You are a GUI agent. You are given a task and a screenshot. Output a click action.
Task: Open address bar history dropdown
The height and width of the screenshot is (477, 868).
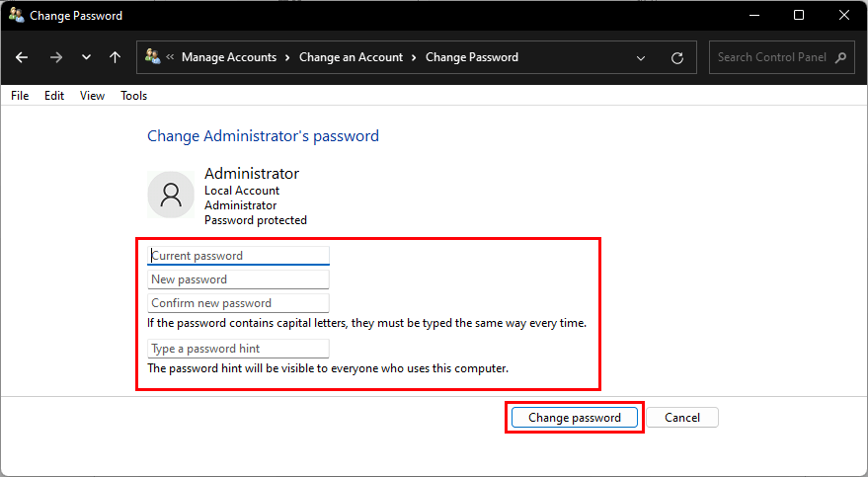(x=641, y=57)
